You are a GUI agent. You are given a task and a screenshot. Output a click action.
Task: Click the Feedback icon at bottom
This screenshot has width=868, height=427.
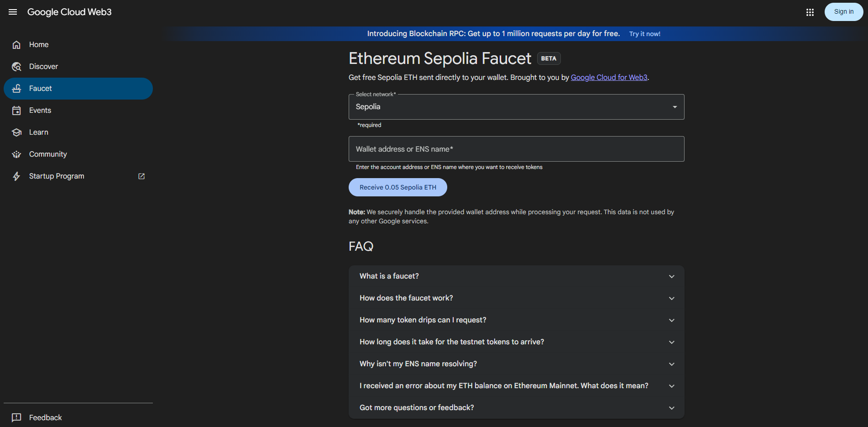(16, 417)
